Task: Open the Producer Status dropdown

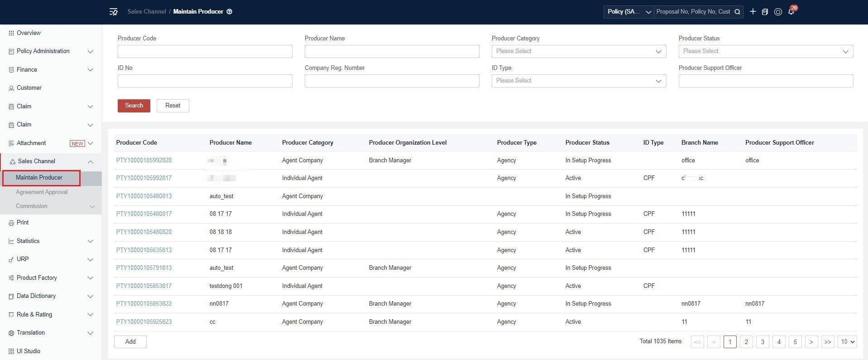Action: click(766, 51)
